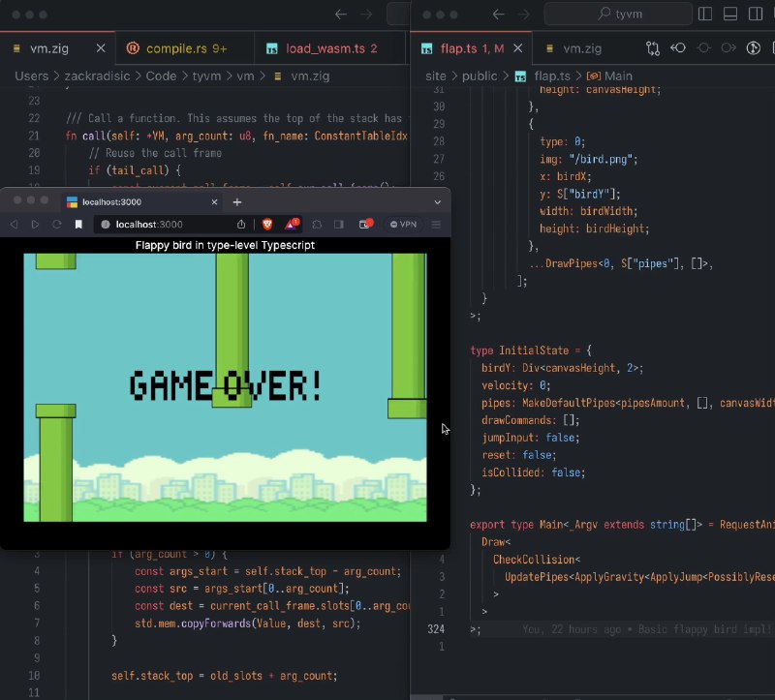Click the "self.stack_top = old_slots" line

tap(225, 676)
